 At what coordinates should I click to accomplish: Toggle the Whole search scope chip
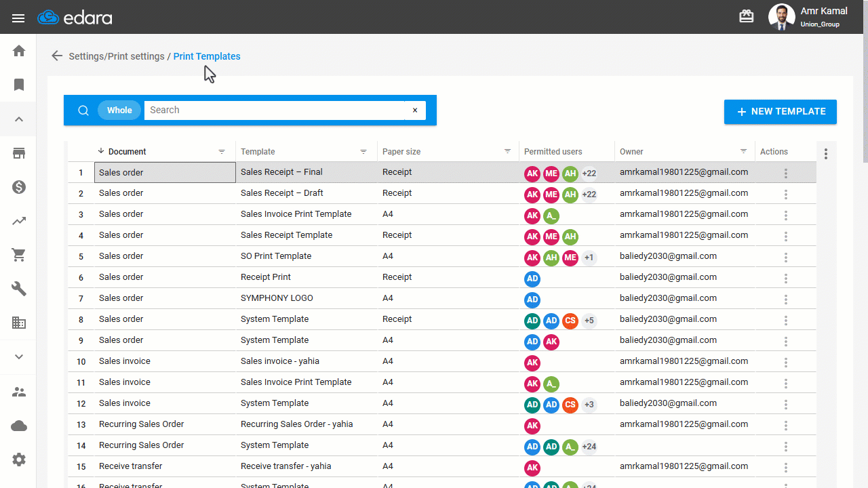(x=119, y=110)
